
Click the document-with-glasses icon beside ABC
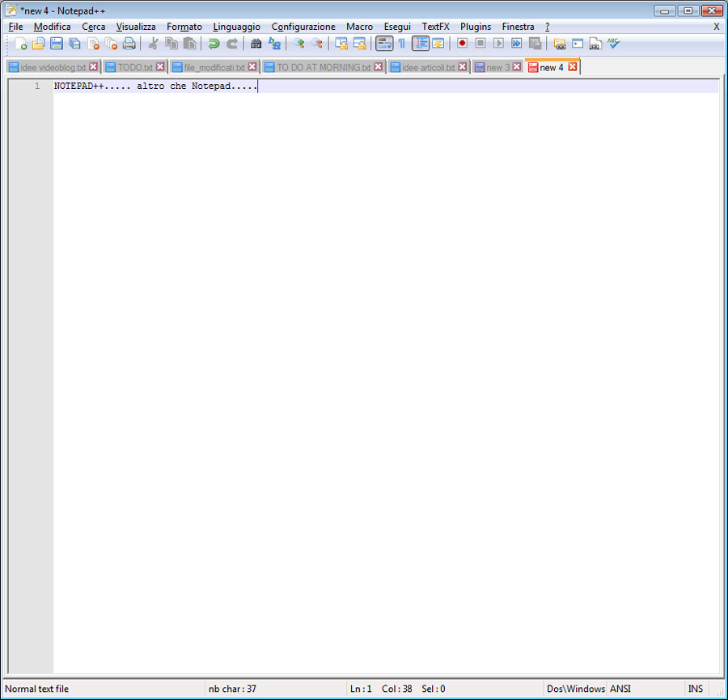pos(595,44)
